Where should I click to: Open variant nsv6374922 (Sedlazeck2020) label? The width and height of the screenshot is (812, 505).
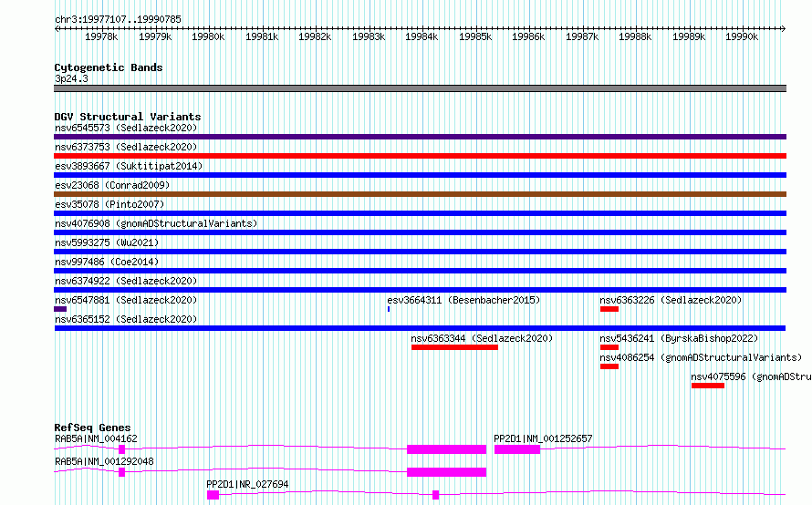[126, 281]
